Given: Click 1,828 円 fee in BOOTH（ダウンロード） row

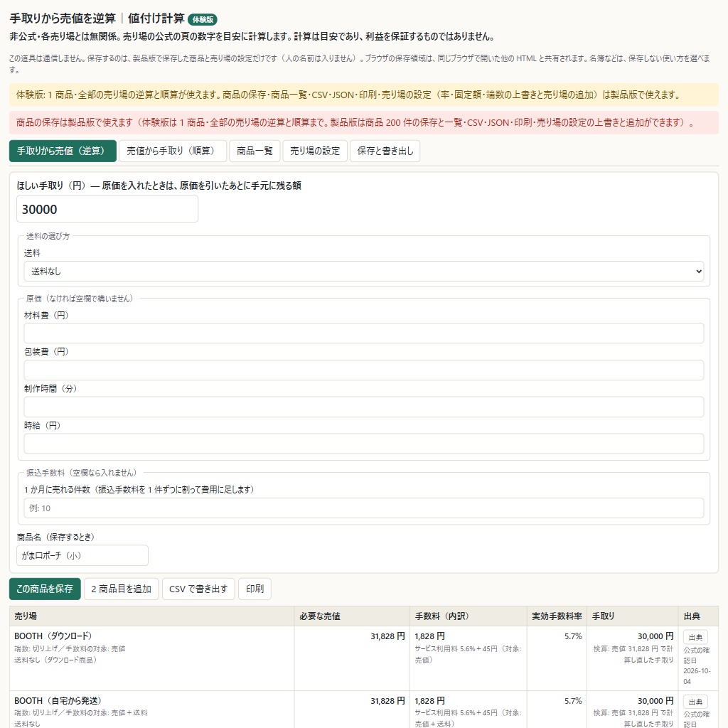Looking at the screenshot, I should point(429,636).
